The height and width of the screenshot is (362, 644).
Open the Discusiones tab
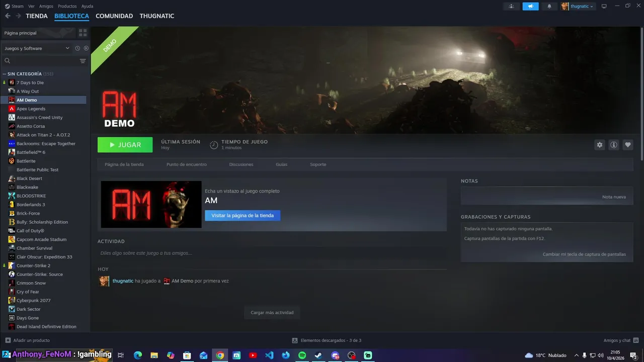pos(242,164)
